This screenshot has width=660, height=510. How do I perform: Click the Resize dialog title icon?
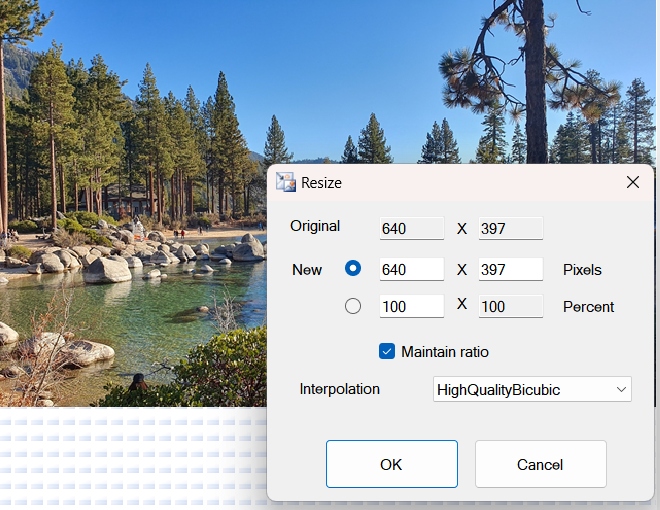pyautogui.click(x=286, y=182)
